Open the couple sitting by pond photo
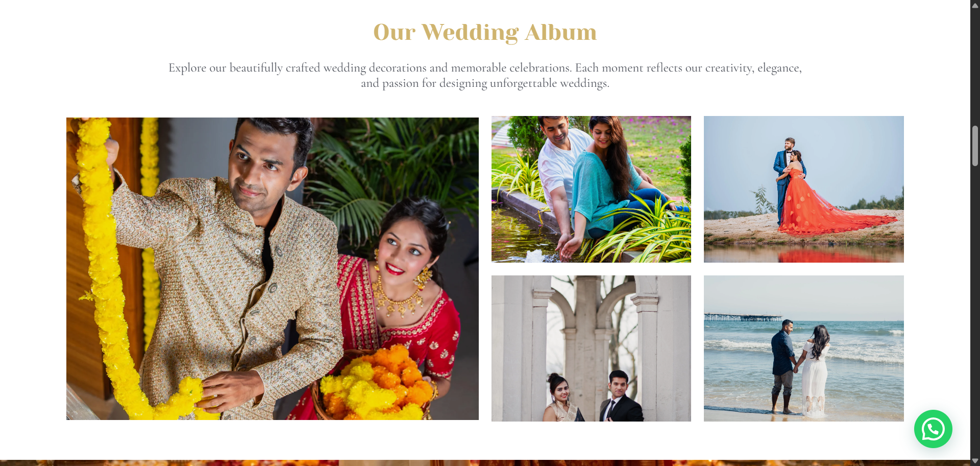 click(x=591, y=189)
